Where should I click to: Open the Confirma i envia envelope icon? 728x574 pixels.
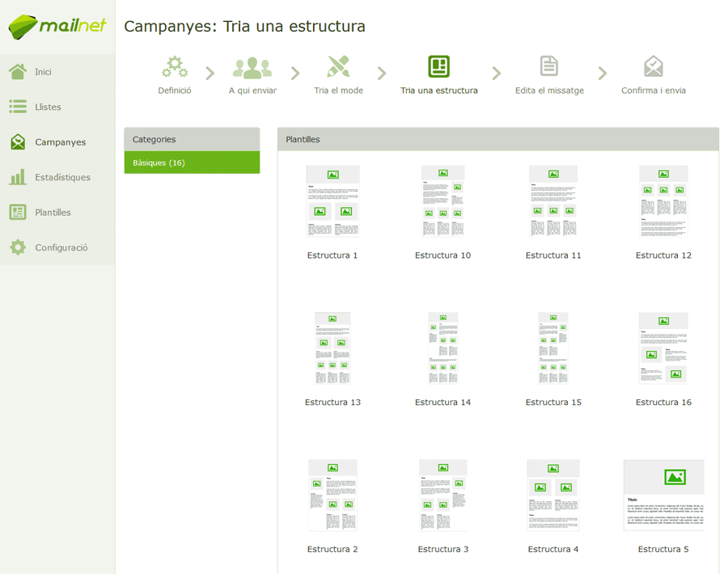click(x=654, y=66)
